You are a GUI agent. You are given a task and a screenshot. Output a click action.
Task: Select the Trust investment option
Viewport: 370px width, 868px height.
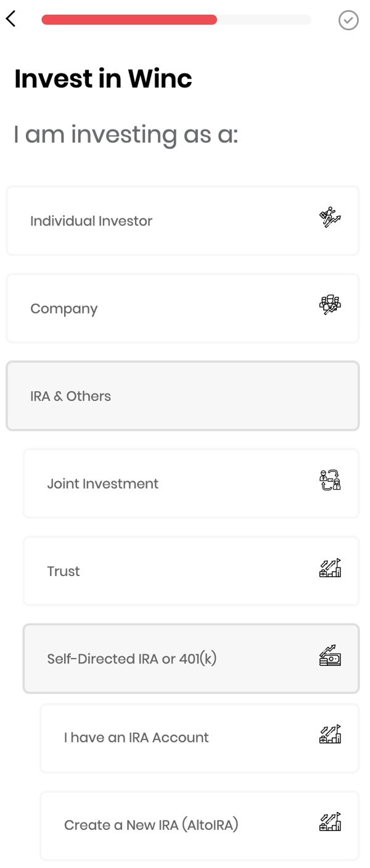click(191, 570)
